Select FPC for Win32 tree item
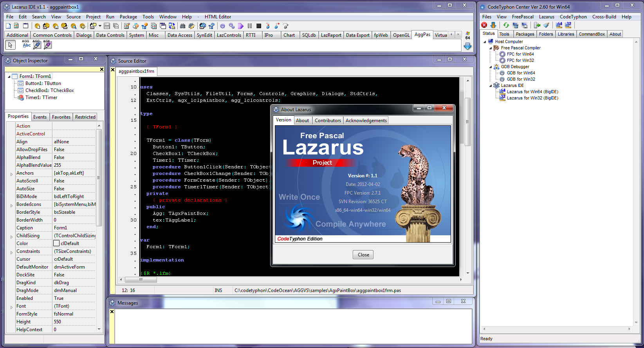The height and width of the screenshot is (348, 644). click(520, 60)
